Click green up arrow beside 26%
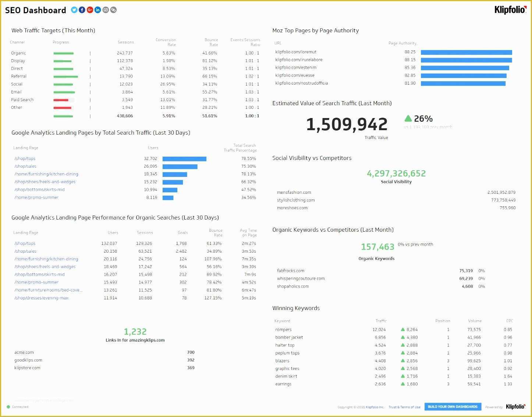The width and height of the screenshot is (532, 417). click(x=408, y=118)
